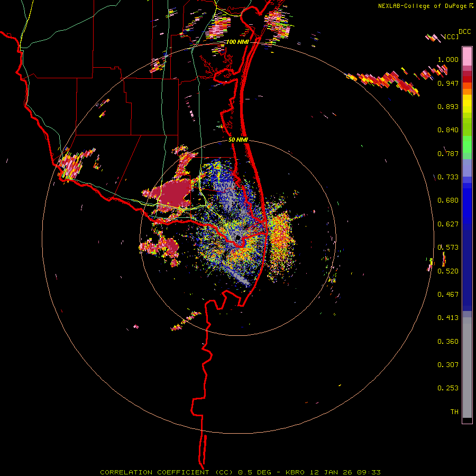
Task: Click the black radar site dot at map center
Action: point(238,237)
